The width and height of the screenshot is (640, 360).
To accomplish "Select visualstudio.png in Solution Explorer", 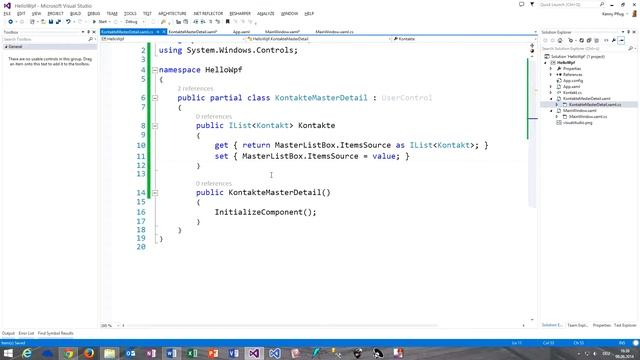I will (x=577, y=122).
